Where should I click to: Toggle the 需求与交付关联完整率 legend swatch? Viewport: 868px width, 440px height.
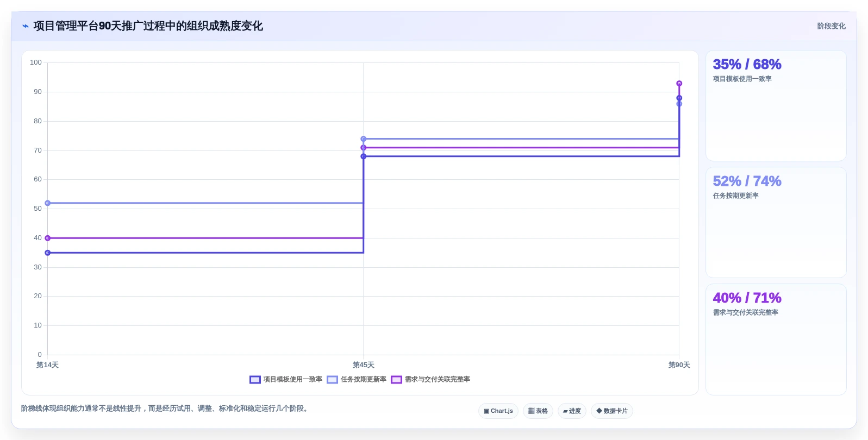click(x=396, y=380)
